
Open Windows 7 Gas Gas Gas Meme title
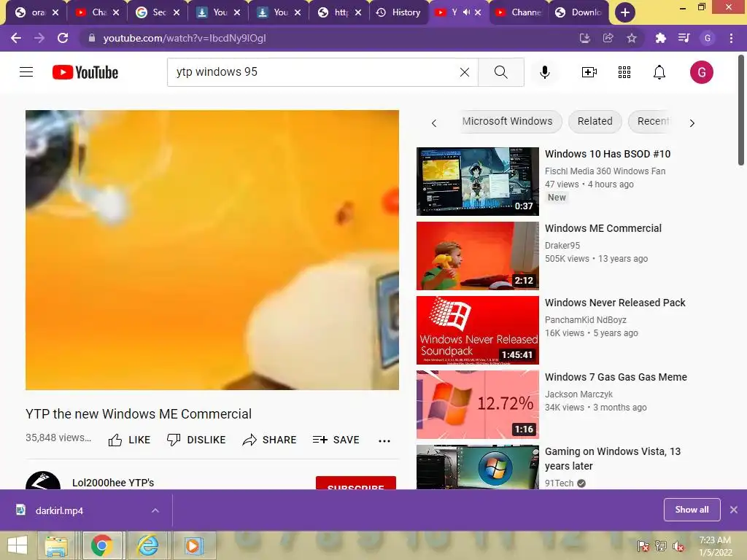pos(616,377)
